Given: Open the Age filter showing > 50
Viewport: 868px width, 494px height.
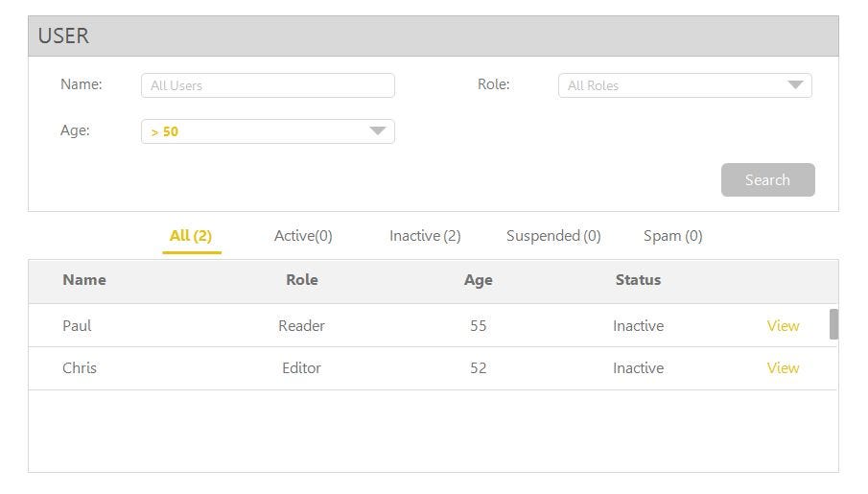Looking at the screenshot, I should pyautogui.click(x=268, y=131).
